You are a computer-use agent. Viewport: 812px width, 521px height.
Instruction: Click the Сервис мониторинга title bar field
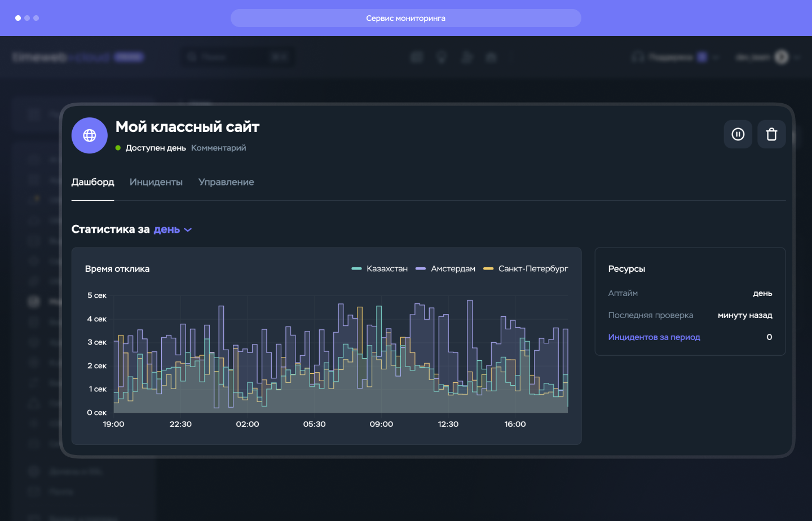[x=406, y=18]
